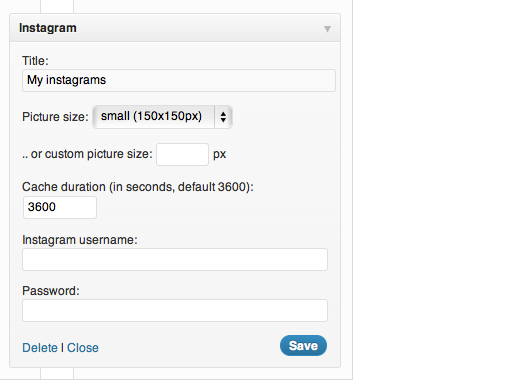517x382 pixels.
Task: Click the 'Password:' label
Action: pos(51,291)
